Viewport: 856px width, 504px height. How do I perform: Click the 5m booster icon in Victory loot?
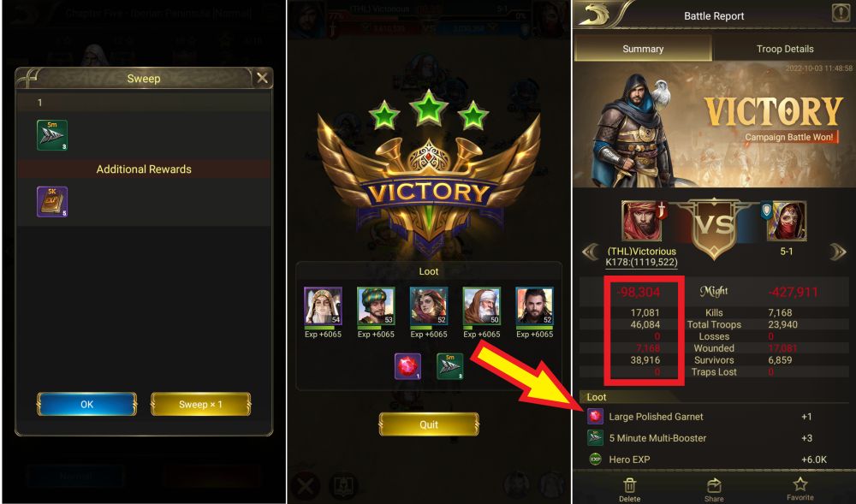coord(450,366)
